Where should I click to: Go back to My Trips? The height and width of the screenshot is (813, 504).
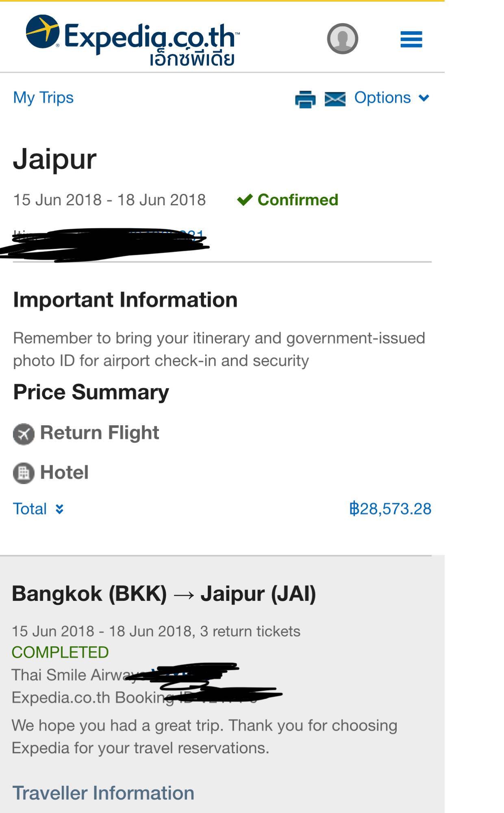coord(43,98)
